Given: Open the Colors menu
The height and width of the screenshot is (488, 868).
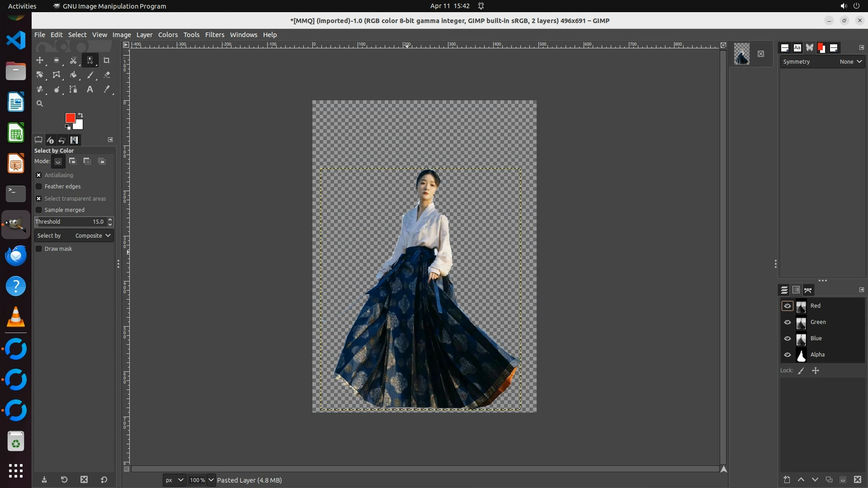Looking at the screenshot, I should (168, 35).
